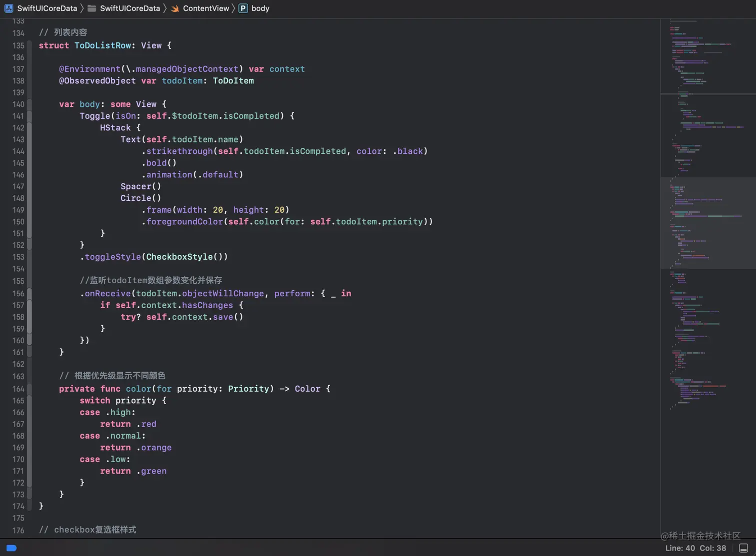
Task: Click the Line: 40 Col: 38 status
Action: [695, 548]
